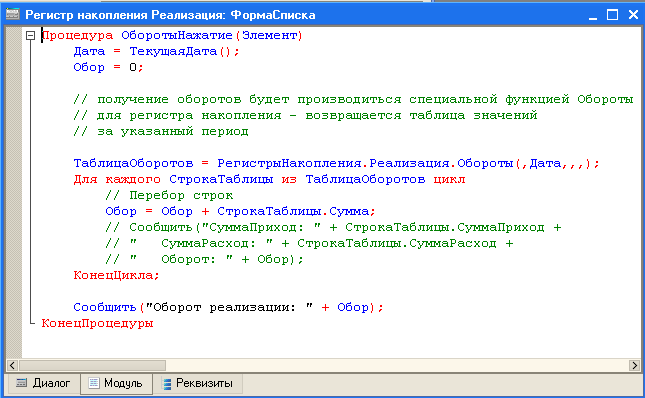The image size is (645, 398).
Task: Click the line Обор = 0;
Action: point(109,67)
